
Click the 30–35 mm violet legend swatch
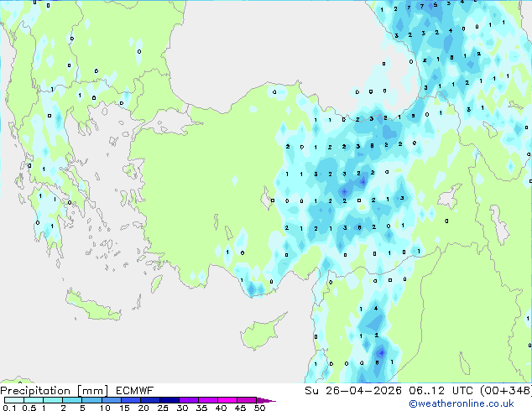click(x=188, y=400)
